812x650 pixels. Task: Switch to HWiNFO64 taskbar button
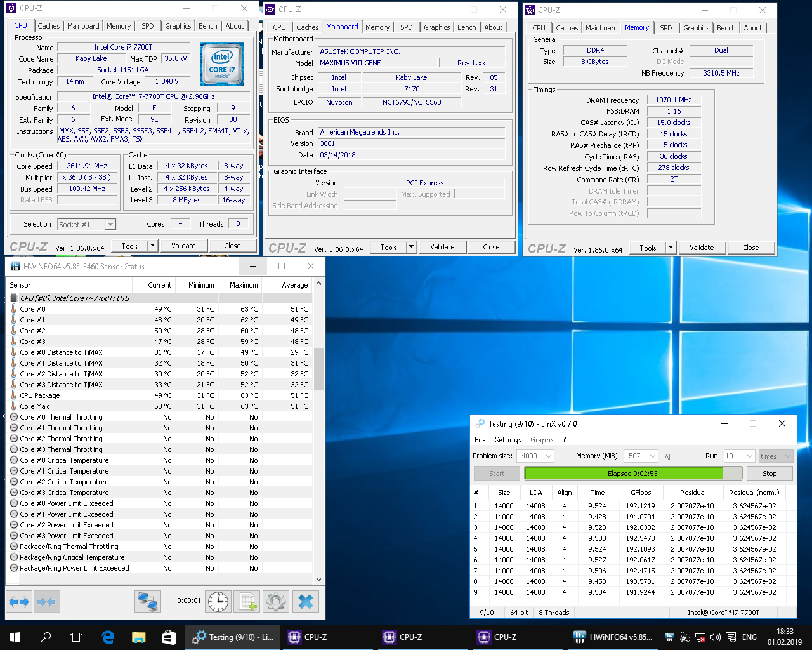612,637
